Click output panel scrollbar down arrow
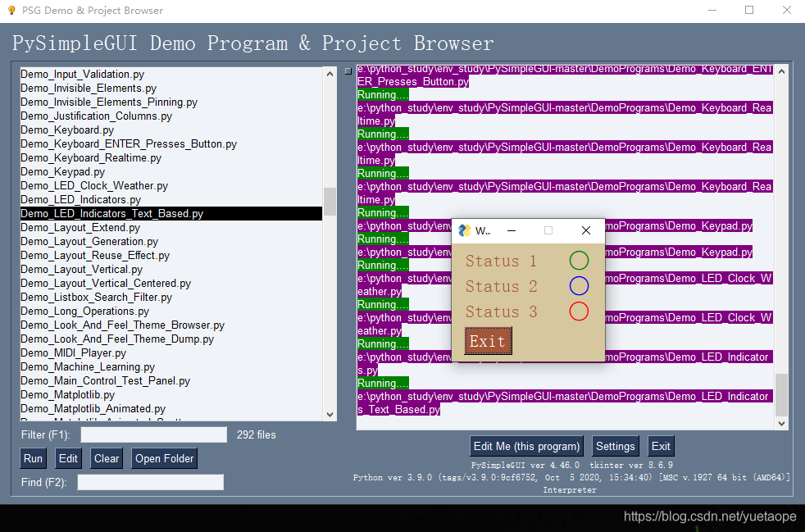Image resolution: width=805 pixels, height=532 pixels. 781,423
